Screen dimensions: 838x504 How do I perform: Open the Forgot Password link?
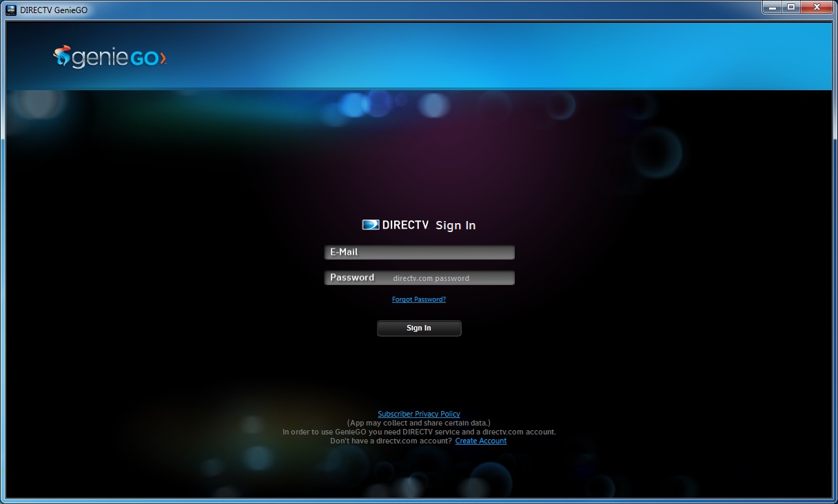point(418,299)
